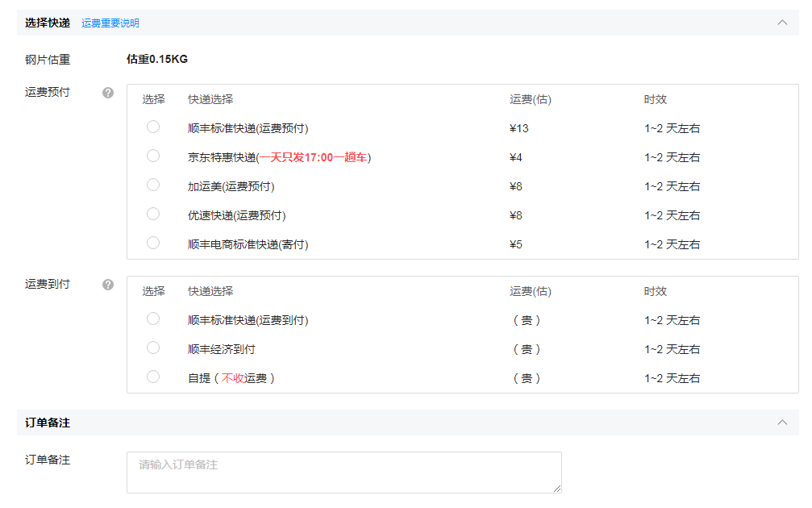Click the ¥5 fee for 顺丰电商标准快递
Screen dimensions: 812x508
[x=516, y=244]
